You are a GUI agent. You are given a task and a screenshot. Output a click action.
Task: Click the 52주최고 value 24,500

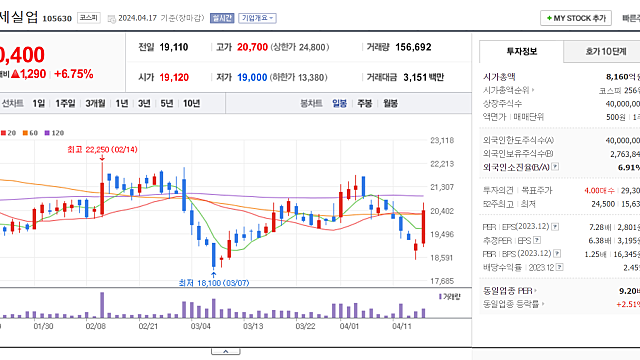pos(603,204)
